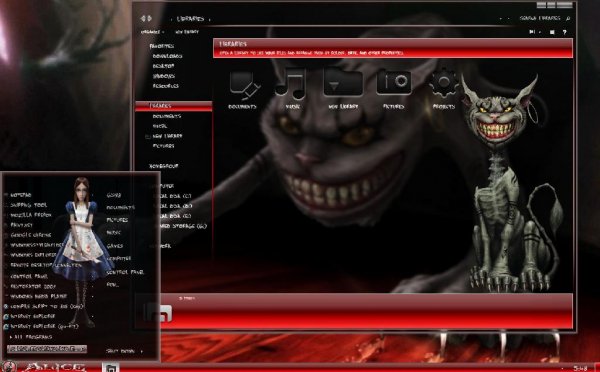This screenshot has height=372, width=600.
Task: Expand All Programs in the Start menu
Action: (x=31, y=337)
